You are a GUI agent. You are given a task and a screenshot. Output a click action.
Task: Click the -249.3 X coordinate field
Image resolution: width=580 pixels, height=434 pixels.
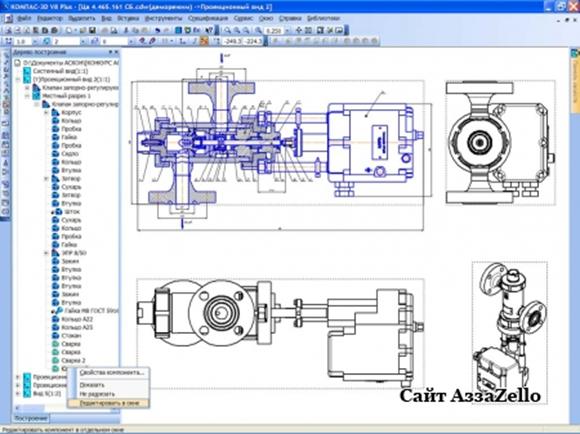pos(232,41)
